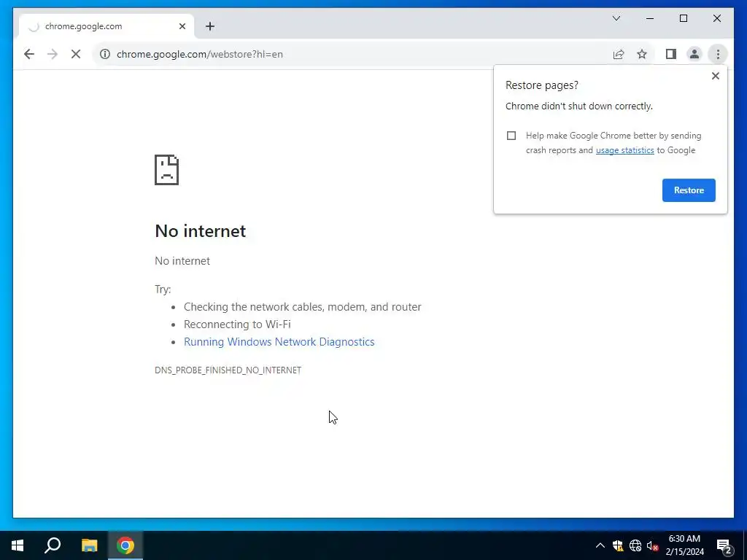Go back using the back arrow

pyautogui.click(x=29, y=54)
